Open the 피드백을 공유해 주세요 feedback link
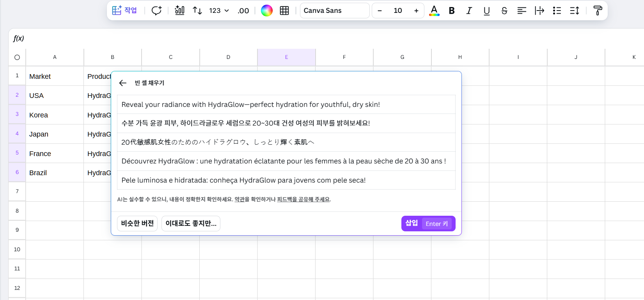Screen dimensions: 644x300 point(303,199)
